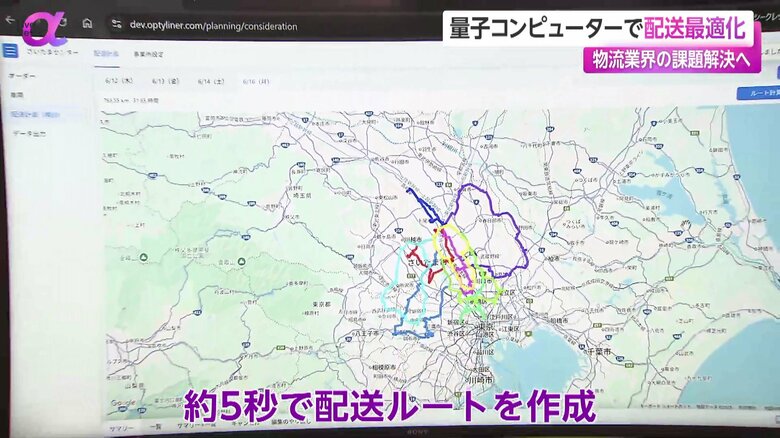The width and height of the screenshot is (780, 438).
Task: Open データ出力 in the sidebar
Action: point(30,133)
